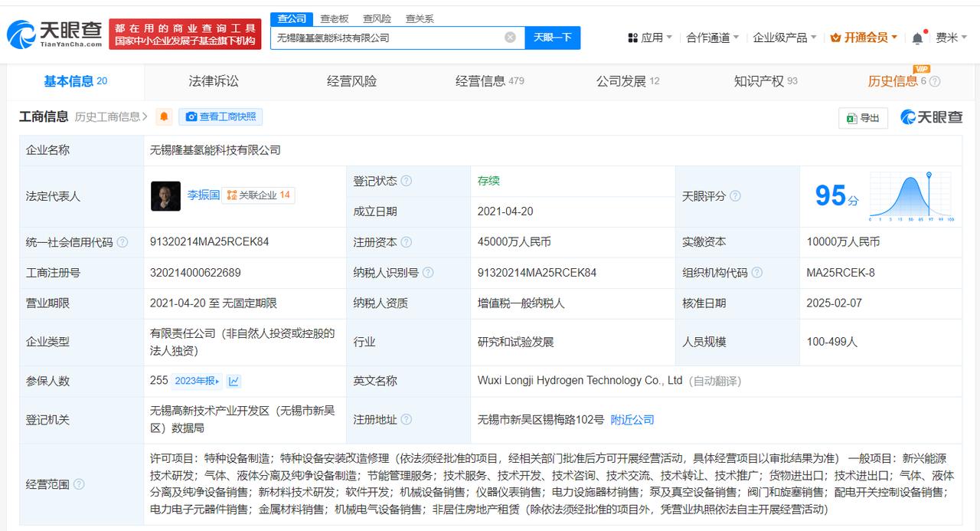Click the 2021-04-20 establishment date value

(505, 211)
